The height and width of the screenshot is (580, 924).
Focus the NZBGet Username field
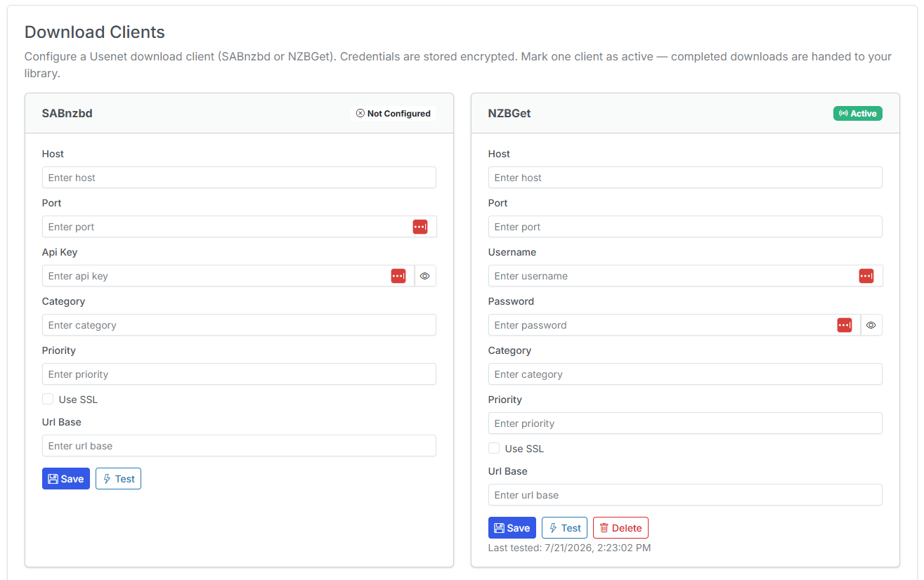tap(685, 276)
